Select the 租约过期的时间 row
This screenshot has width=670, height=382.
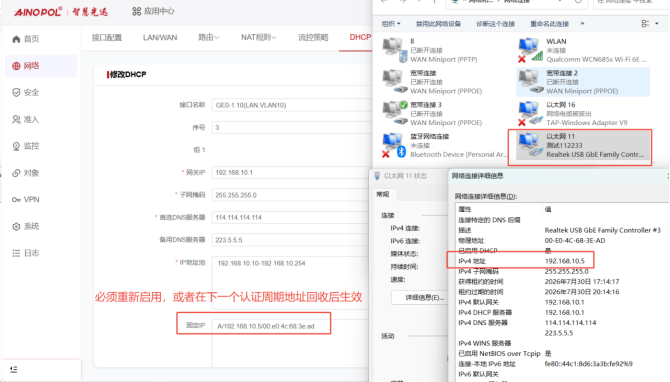click(x=538, y=292)
